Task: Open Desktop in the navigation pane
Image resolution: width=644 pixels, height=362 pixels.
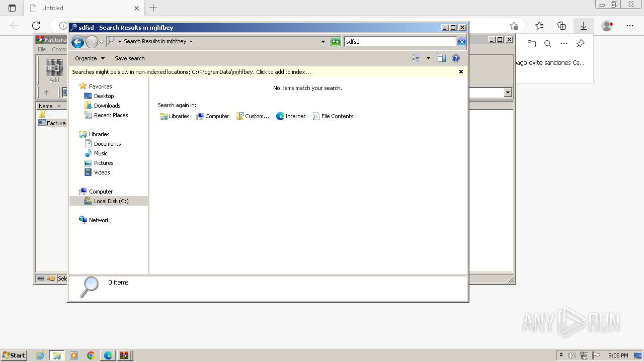Action: pos(99,96)
